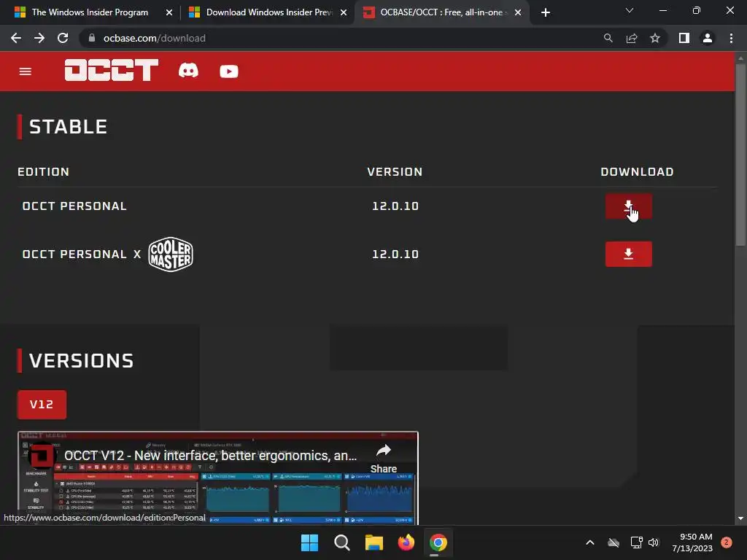The height and width of the screenshot is (560, 747).
Task: Show hidden system tray icons
Action: tap(589, 542)
